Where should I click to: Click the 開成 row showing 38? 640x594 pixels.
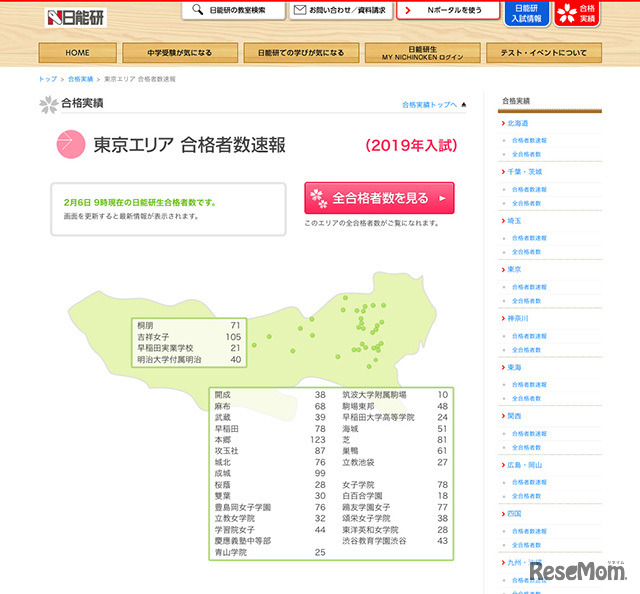[x=270, y=395]
